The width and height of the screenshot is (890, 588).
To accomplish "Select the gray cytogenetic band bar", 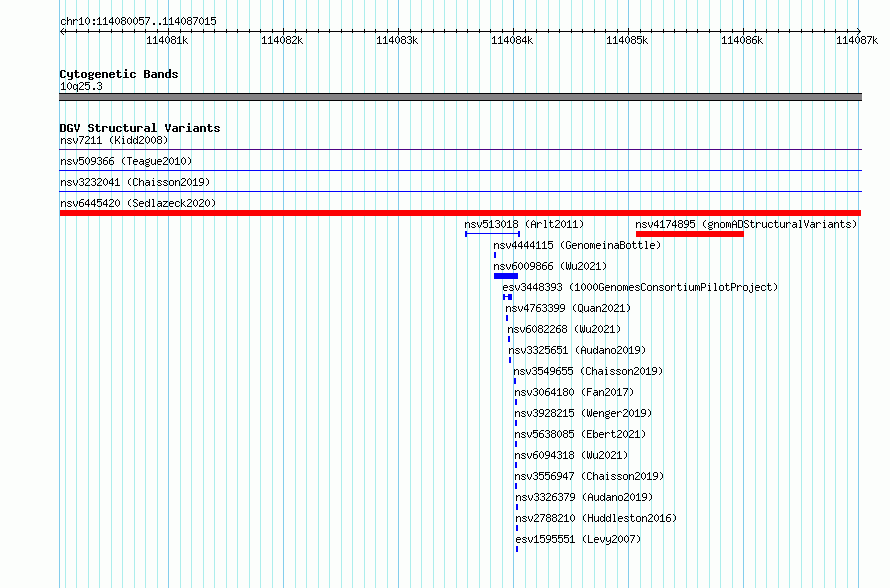I will pos(460,97).
